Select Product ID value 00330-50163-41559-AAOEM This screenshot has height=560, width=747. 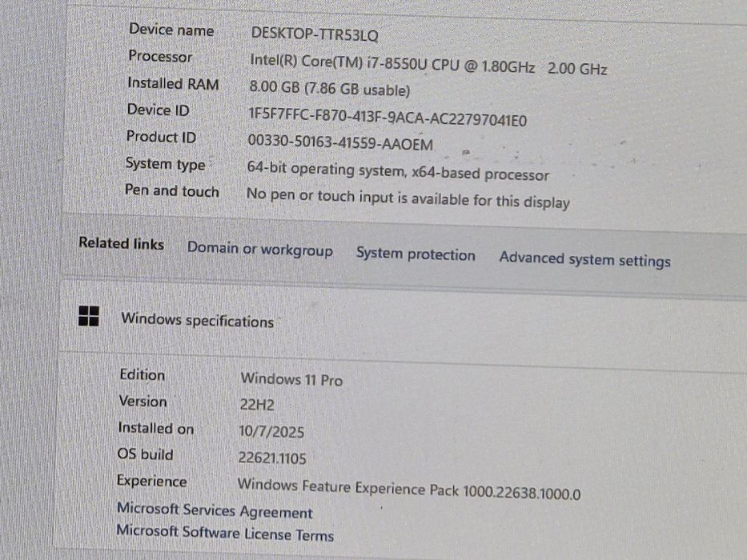click(340, 142)
